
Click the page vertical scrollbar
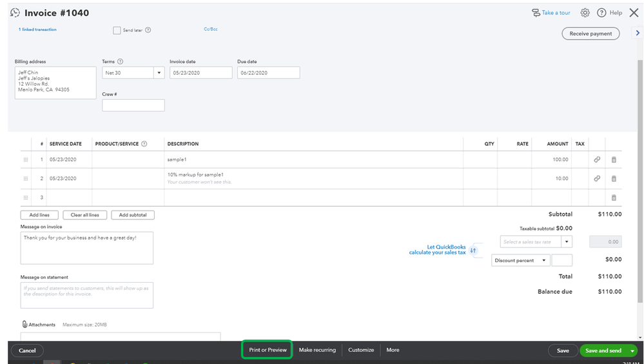(640, 180)
